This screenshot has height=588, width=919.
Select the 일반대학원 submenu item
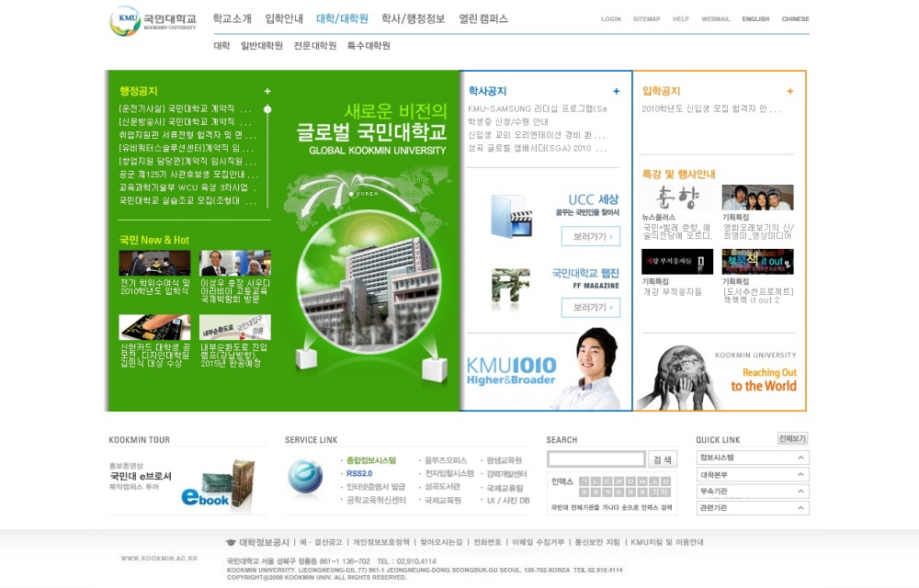tap(262, 45)
